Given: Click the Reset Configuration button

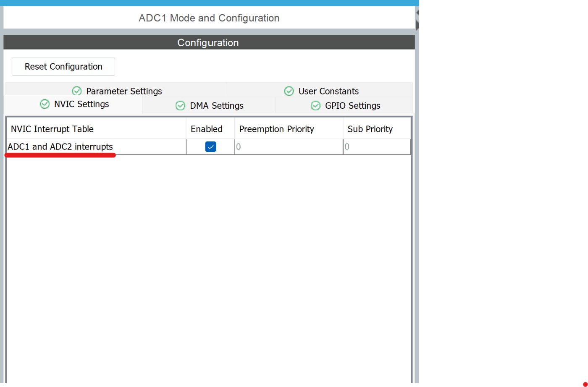Looking at the screenshot, I should [x=63, y=66].
